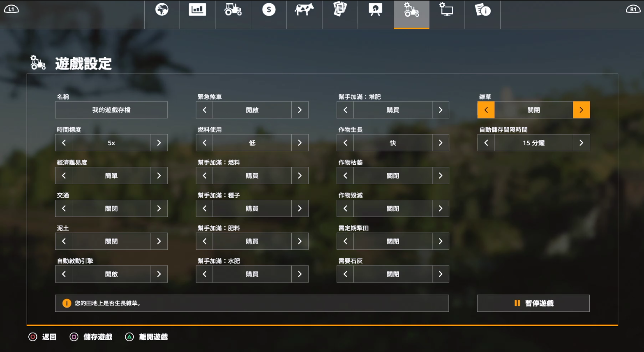Toggle 自動啟動引擎 with right arrow

pyautogui.click(x=159, y=274)
